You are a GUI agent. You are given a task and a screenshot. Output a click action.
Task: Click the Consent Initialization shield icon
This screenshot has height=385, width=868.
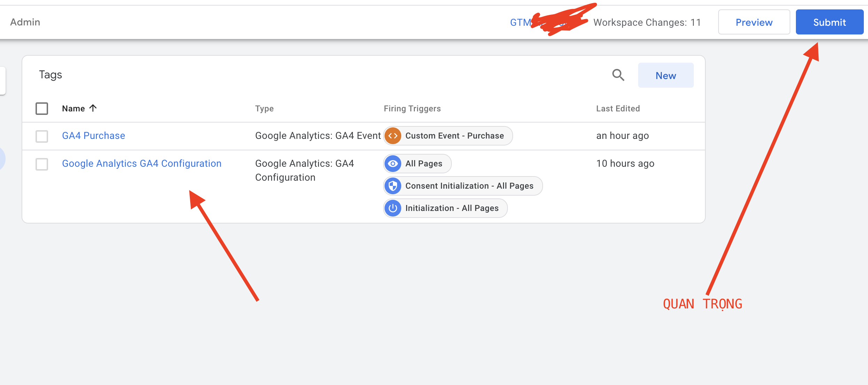pyautogui.click(x=393, y=186)
